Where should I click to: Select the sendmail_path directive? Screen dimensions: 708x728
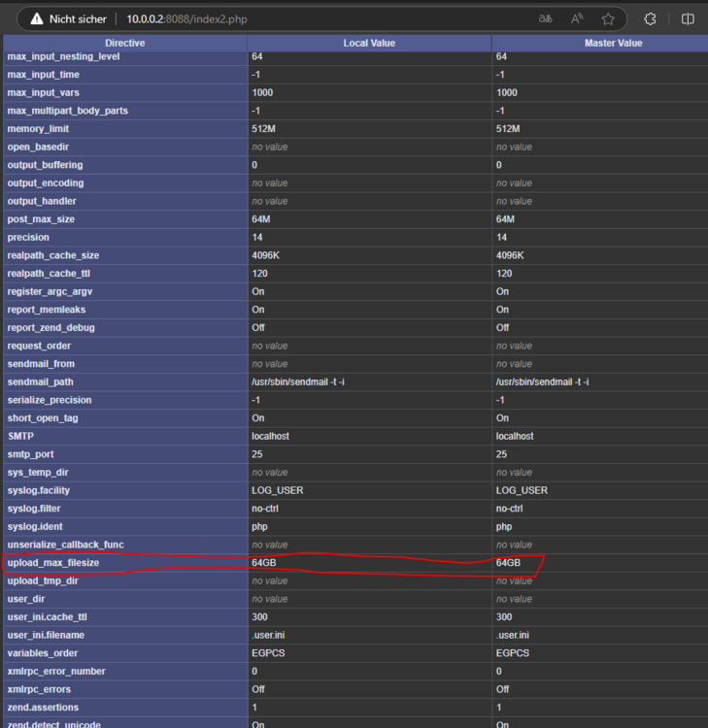(41, 382)
